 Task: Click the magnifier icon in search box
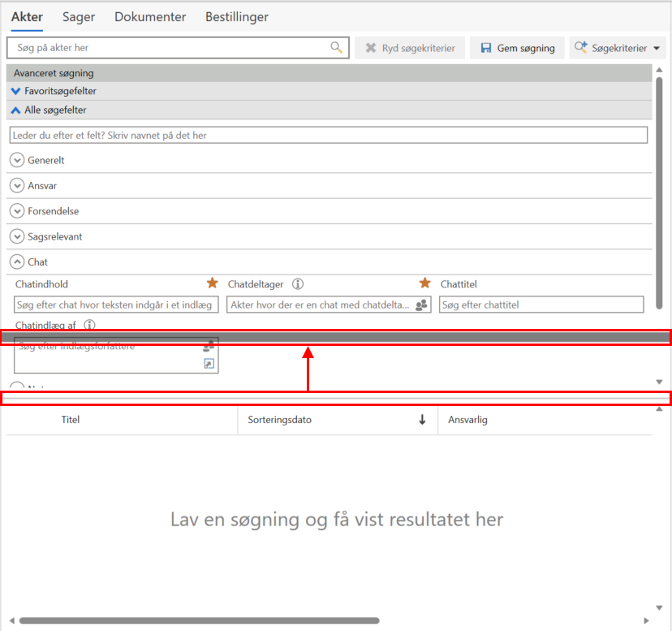[x=336, y=48]
